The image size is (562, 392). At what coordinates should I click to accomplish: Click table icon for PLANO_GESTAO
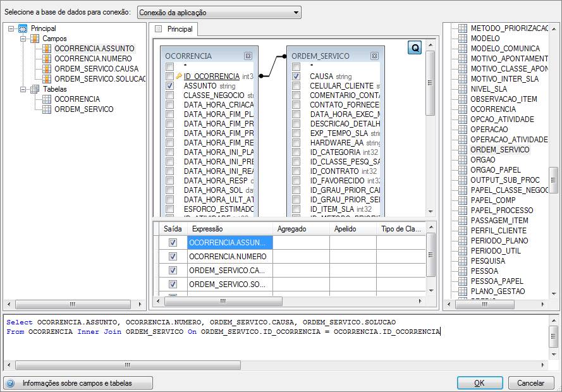[463, 291]
